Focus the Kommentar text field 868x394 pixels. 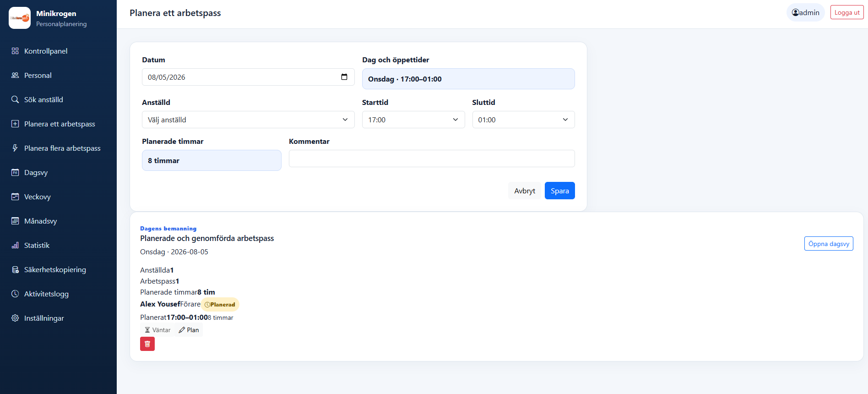[432, 159]
